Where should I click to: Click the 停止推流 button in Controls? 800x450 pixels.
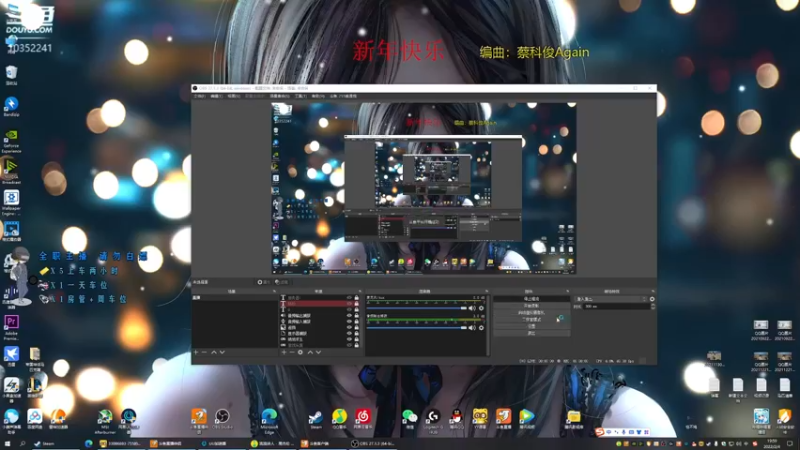point(531,299)
